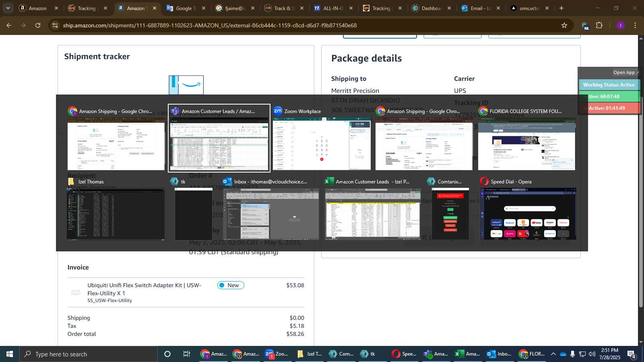
Task: Click Chrome back navigation arrow
Action: pos(9,25)
